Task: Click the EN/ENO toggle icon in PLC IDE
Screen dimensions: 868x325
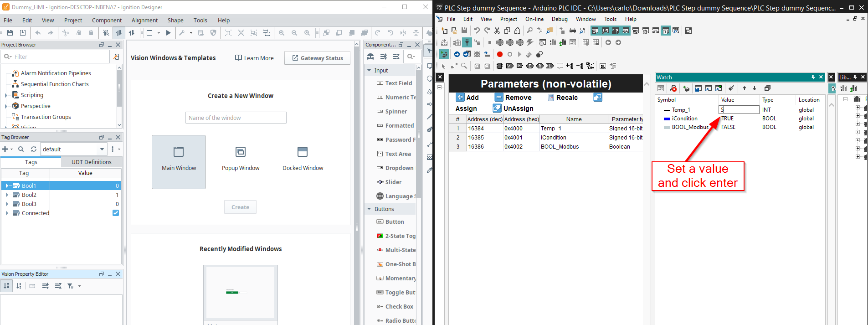Action: click(x=590, y=66)
